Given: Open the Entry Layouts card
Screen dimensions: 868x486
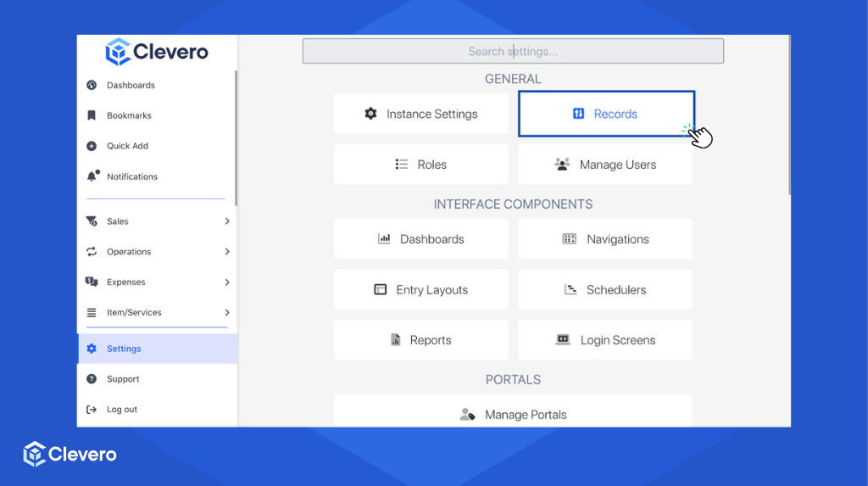Looking at the screenshot, I should point(421,289).
